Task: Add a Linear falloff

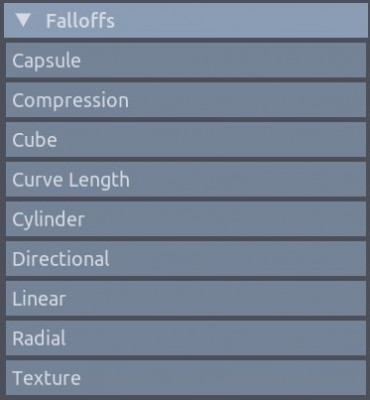Action: [186, 298]
